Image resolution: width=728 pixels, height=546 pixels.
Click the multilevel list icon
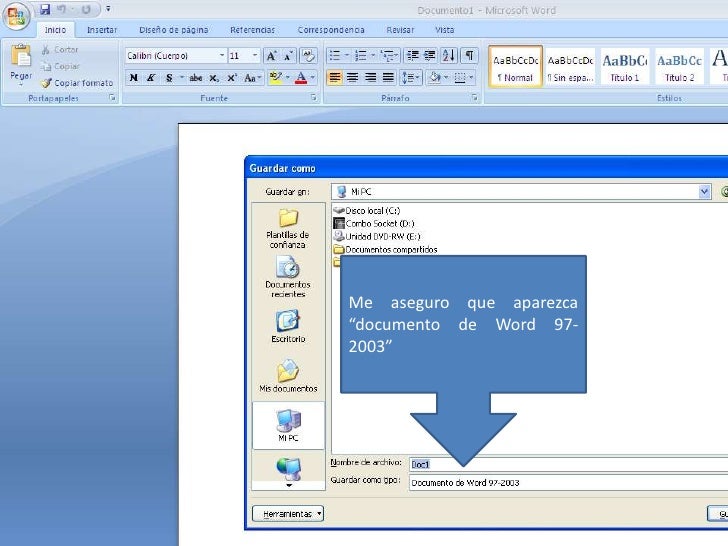[x=387, y=56]
